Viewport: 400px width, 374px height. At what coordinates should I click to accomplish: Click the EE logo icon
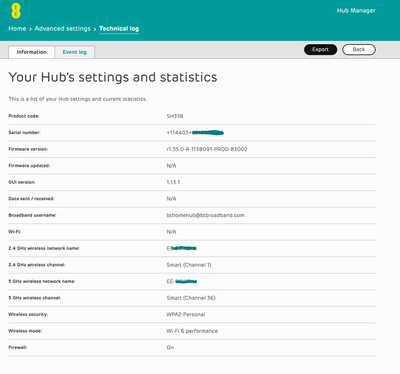16,11
